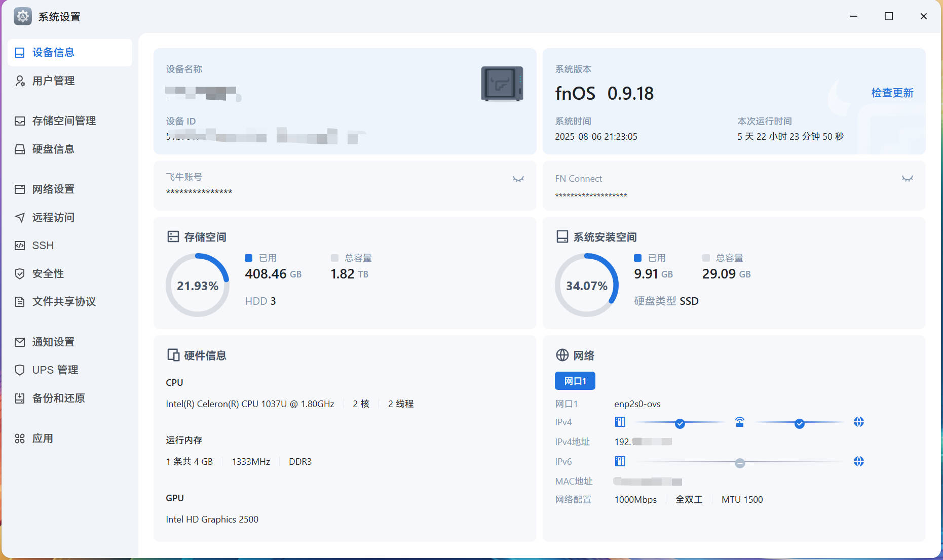Click the NAS device image icon
Viewport: 943px width, 560px height.
(x=502, y=84)
